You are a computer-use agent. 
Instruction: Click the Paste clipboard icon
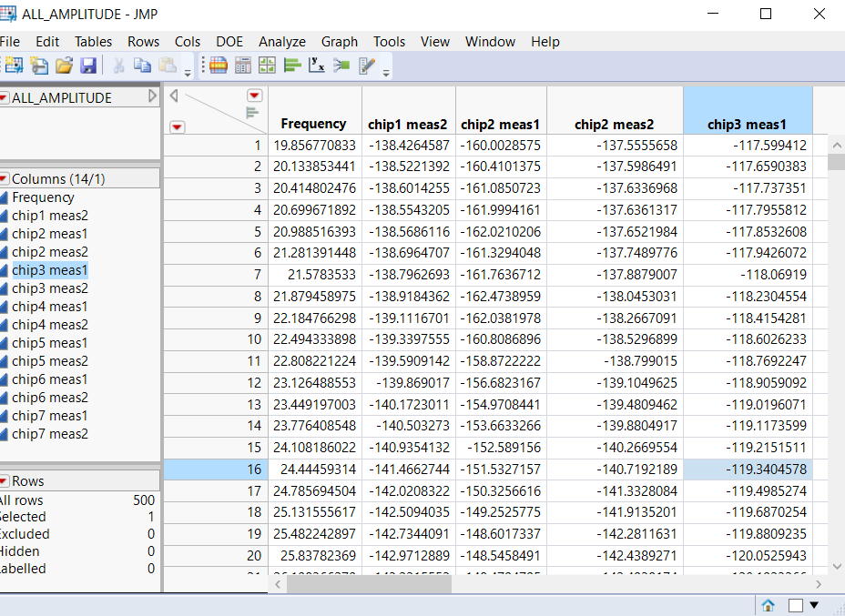click(168, 66)
